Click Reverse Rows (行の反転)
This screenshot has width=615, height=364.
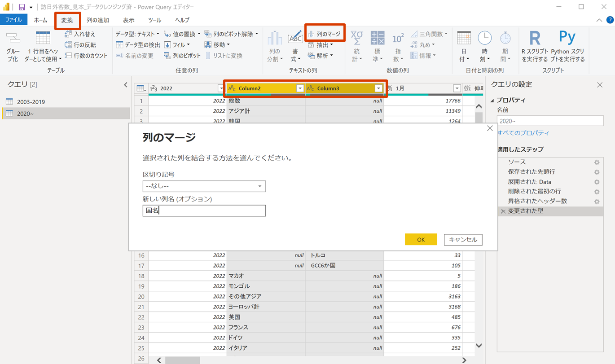(x=80, y=45)
